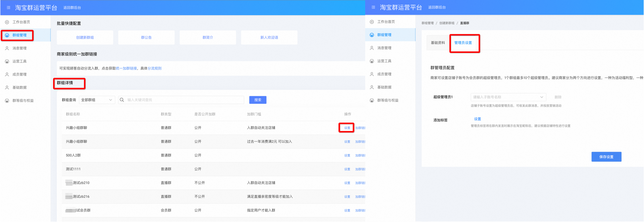
Task: Open the 统一加群链接 hyperlink
Action: pyautogui.click(x=126, y=68)
